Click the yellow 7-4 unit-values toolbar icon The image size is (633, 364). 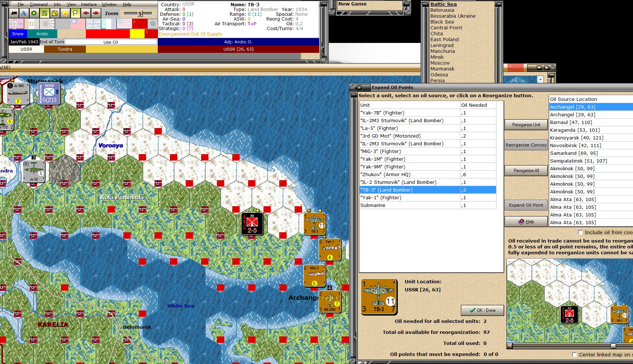click(x=55, y=13)
